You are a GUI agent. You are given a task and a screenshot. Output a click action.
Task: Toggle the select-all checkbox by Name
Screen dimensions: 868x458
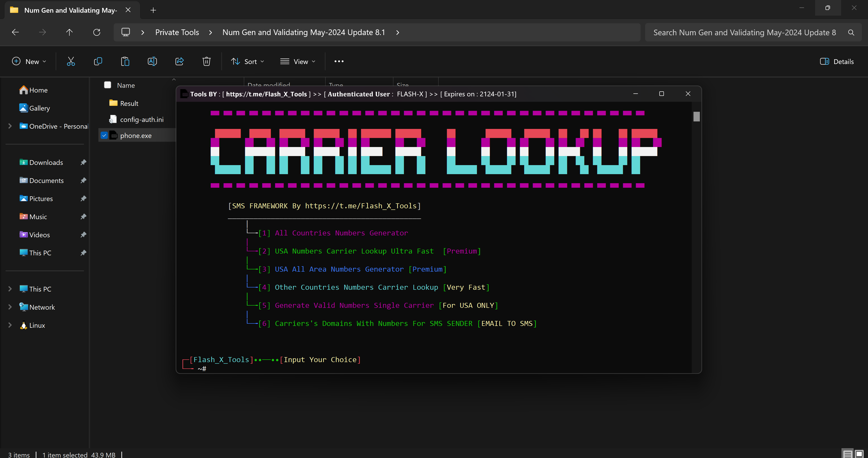pos(108,85)
